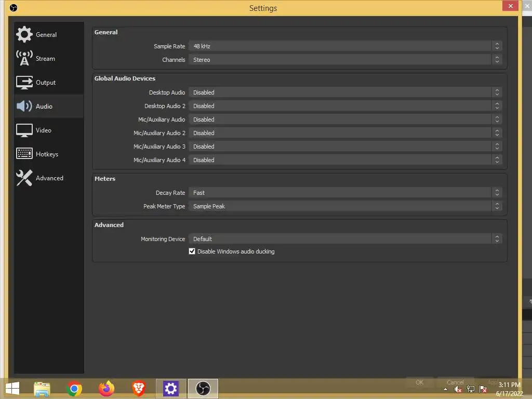Open Firefox from taskbar
This screenshot has height=399, width=532.
(106, 389)
